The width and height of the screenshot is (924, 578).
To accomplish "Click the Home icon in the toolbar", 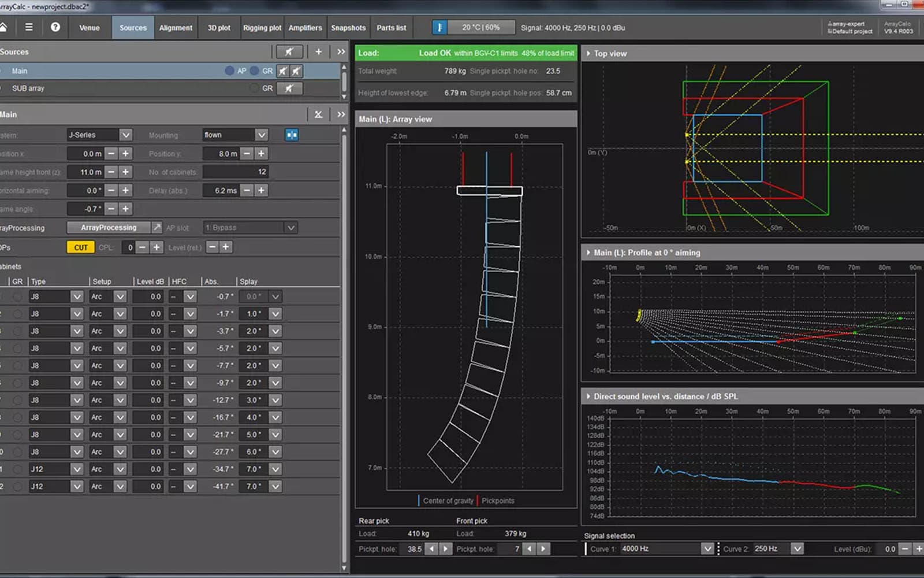I will (5, 27).
